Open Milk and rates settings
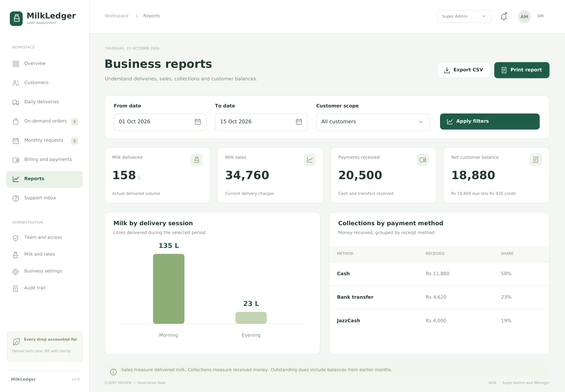The height and width of the screenshot is (392, 565). pyautogui.click(x=45, y=254)
